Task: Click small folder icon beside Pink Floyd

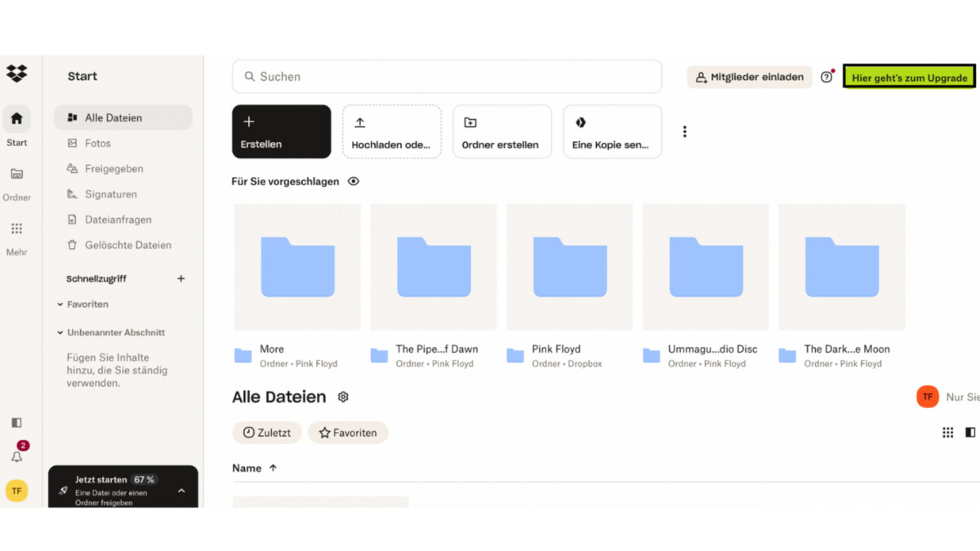Action: [514, 355]
